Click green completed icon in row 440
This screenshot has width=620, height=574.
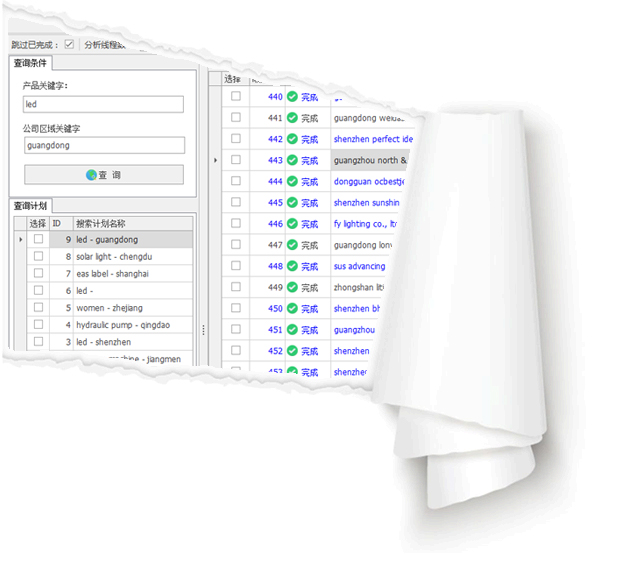tap(292, 97)
